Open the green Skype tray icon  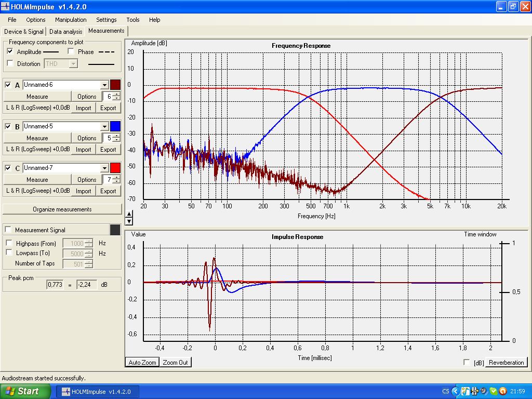click(494, 391)
